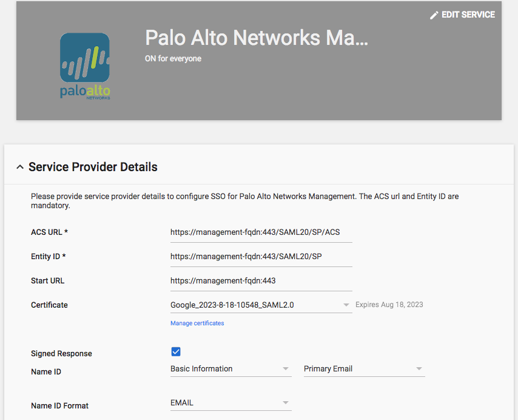Click the Certificate label

tap(49, 305)
